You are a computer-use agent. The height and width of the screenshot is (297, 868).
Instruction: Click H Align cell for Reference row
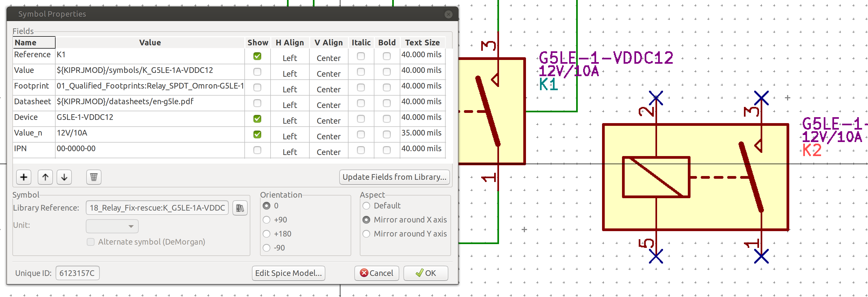290,56
